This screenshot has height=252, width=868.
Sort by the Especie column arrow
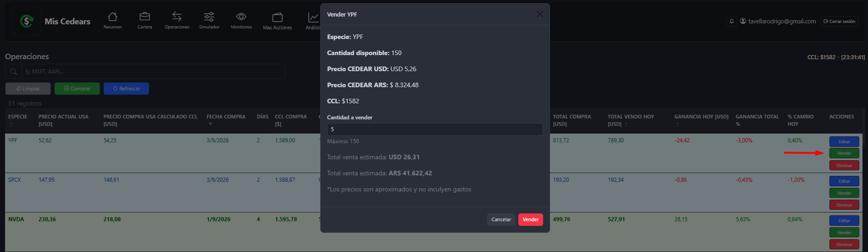(x=11, y=124)
